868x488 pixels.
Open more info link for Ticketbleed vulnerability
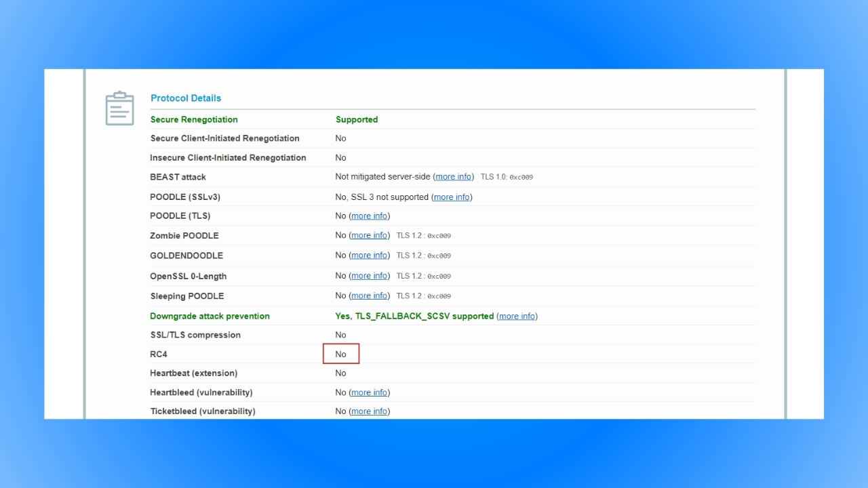click(x=370, y=411)
